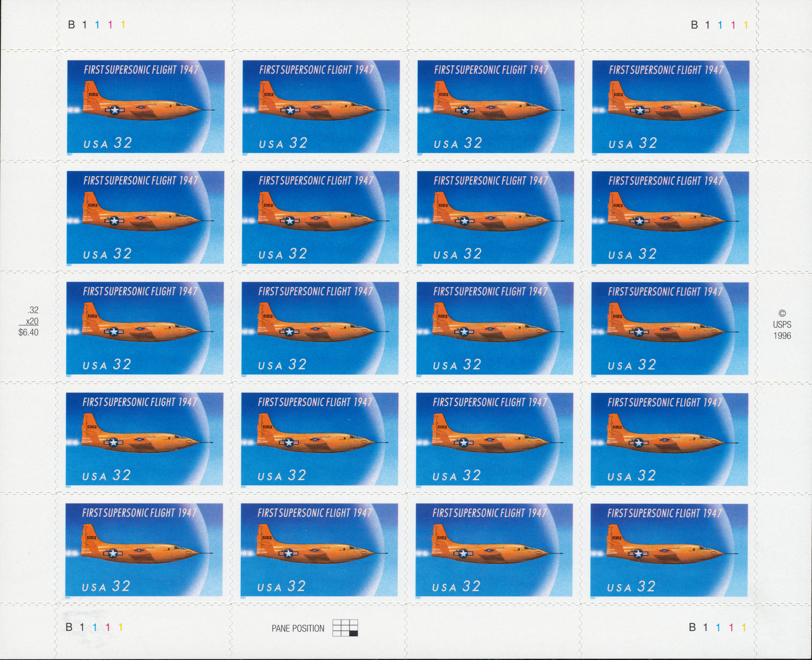This screenshot has width=812, height=660.
Task: Click the PANE POSITION label text
Action: coord(298,628)
